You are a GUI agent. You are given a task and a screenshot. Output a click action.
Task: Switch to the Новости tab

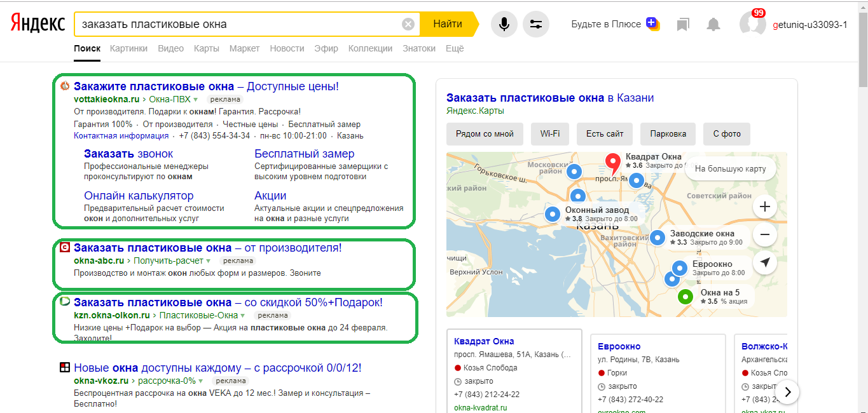[287, 48]
